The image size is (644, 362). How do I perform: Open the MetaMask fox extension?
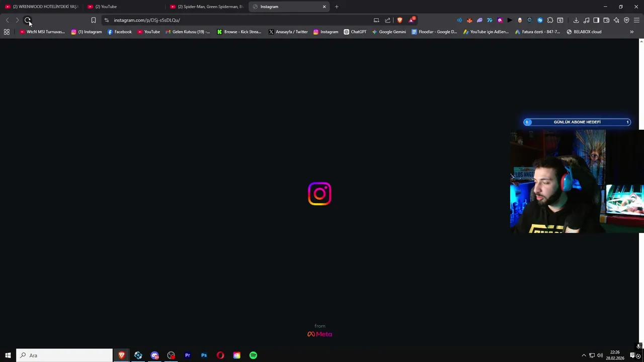pyautogui.click(x=469, y=20)
